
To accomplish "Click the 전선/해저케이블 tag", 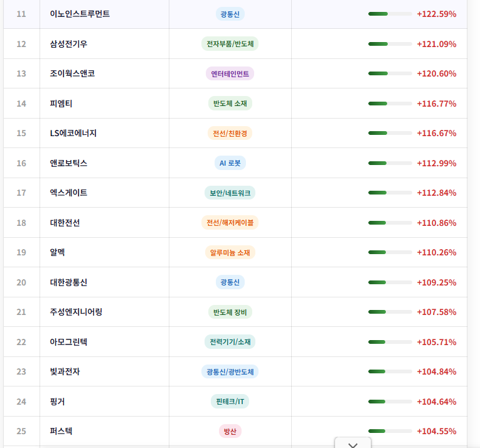I will pos(230,223).
